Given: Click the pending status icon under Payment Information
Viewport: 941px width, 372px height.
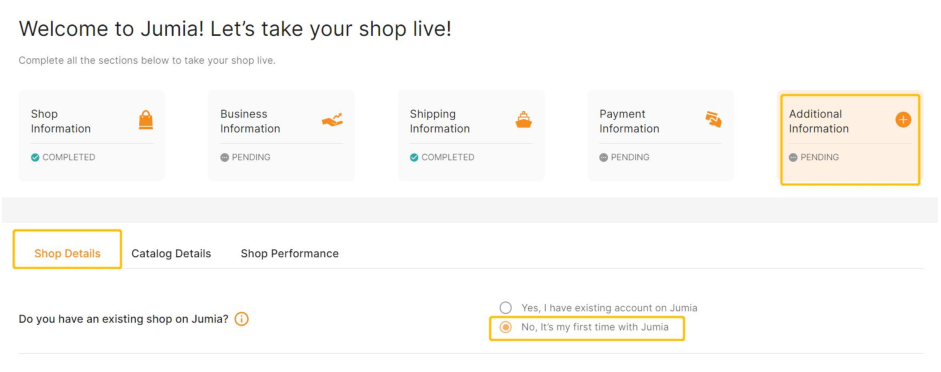Looking at the screenshot, I should (604, 158).
